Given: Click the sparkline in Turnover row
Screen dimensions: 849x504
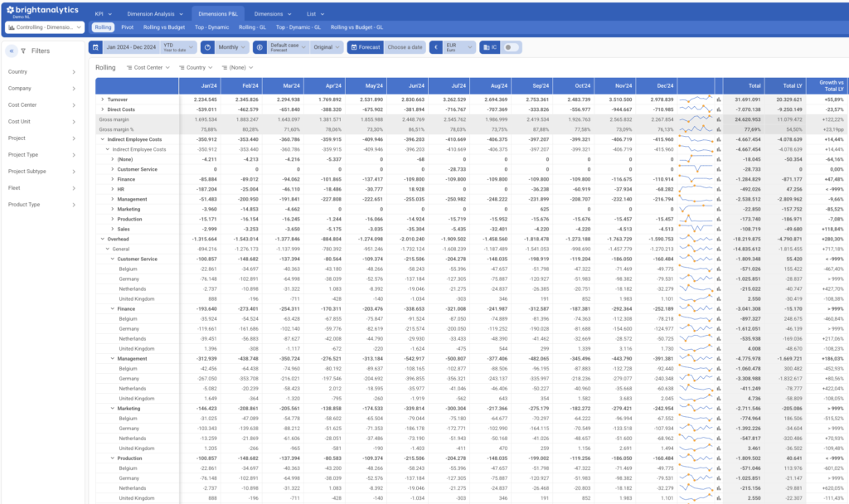Looking at the screenshot, I should point(696,99).
